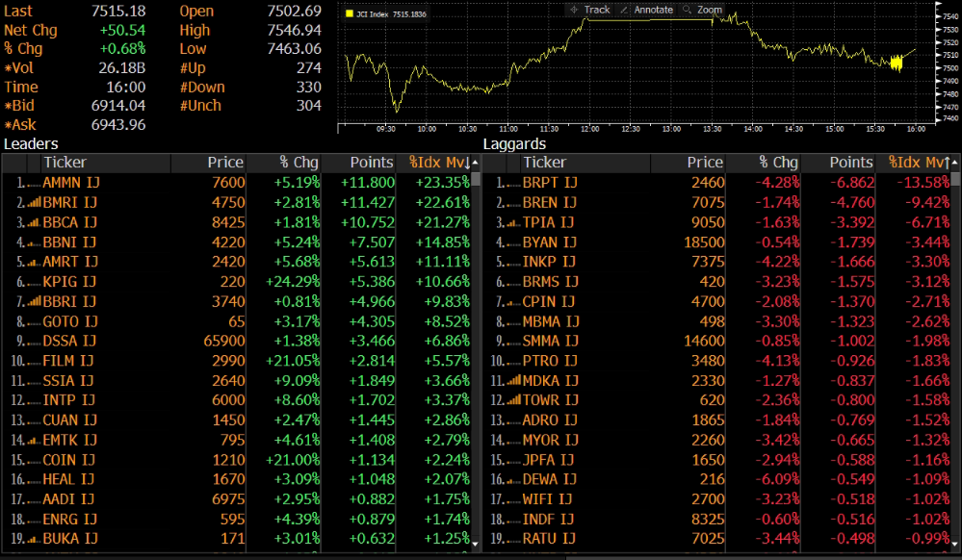
Task: Sort Laggards table by Ticker column
Action: click(544, 163)
